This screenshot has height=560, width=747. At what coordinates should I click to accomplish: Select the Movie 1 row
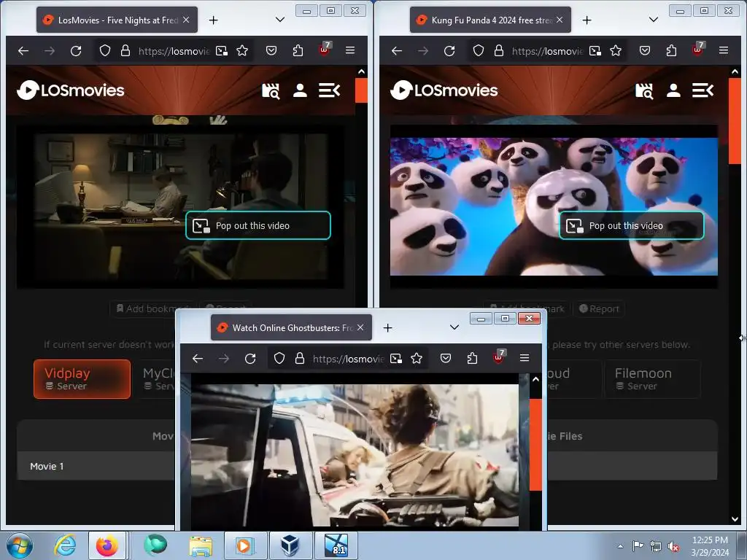pos(96,466)
